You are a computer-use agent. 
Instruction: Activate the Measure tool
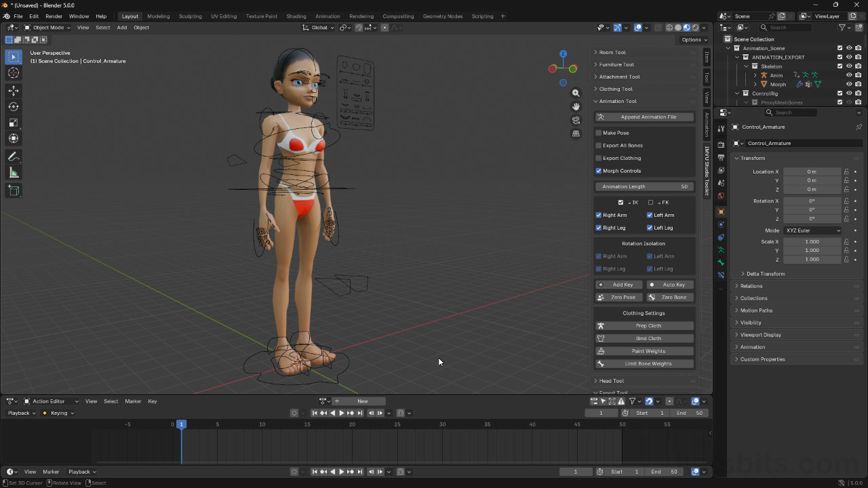pyautogui.click(x=14, y=172)
